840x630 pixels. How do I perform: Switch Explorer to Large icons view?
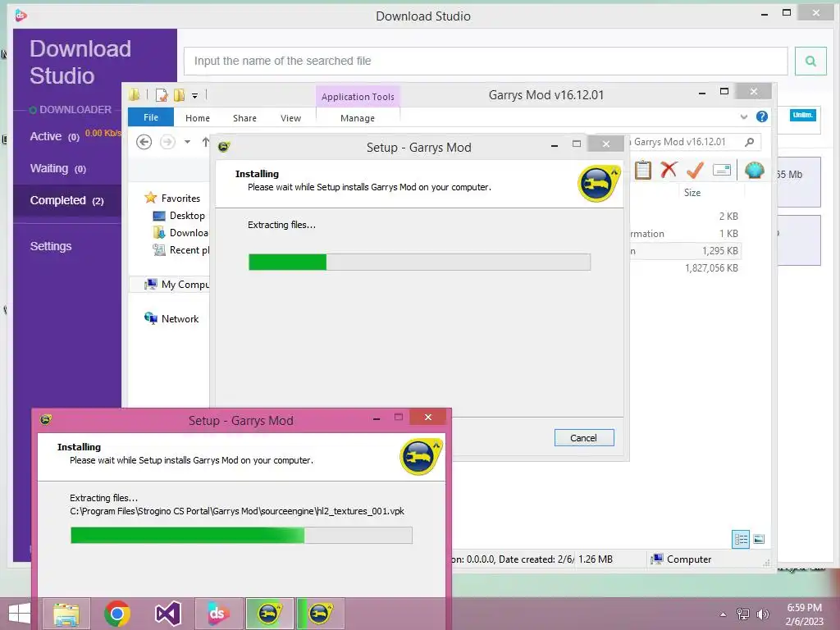pos(759,539)
